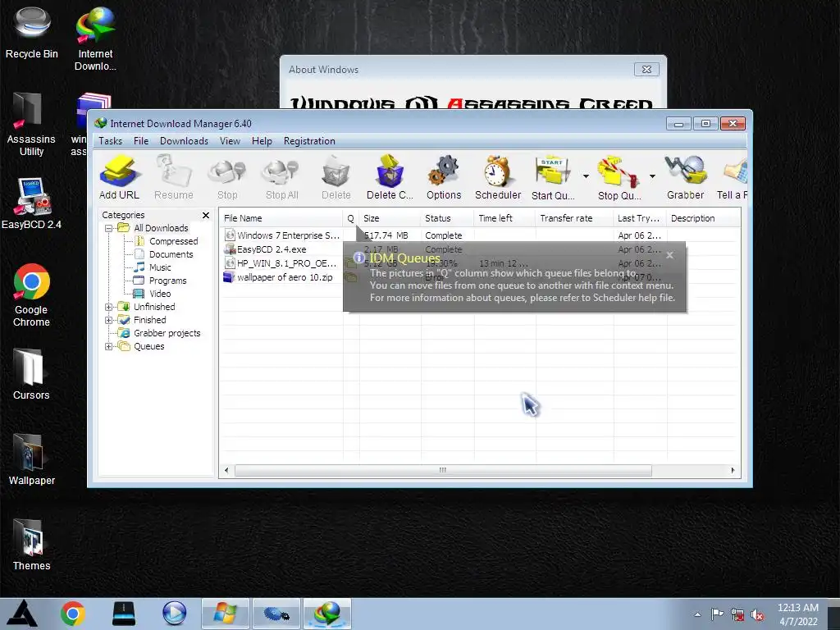The image size is (840, 630).
Task: Open Stop Queue dropdown arrow
Action: [652, 176]
